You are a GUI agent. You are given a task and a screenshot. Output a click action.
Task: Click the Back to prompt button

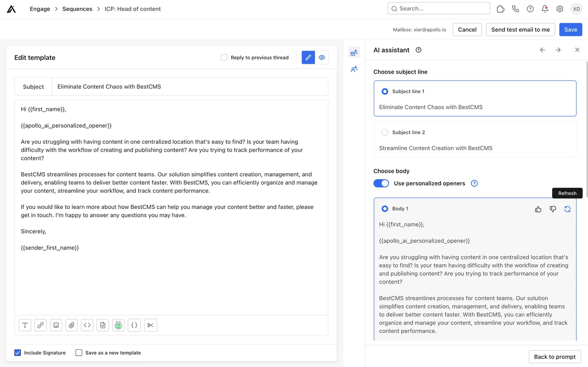[555, 357]
